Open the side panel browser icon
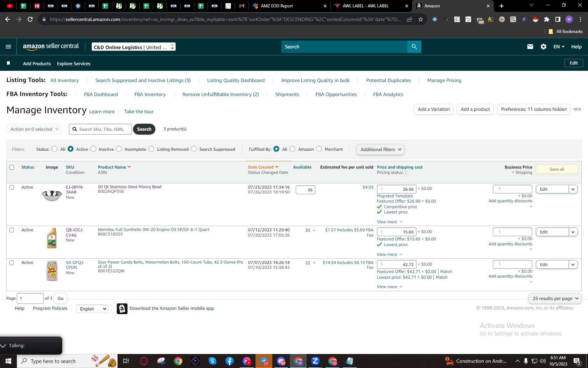Image resolution: width=588 pixels, height=368 pixels. click(558, 19)
